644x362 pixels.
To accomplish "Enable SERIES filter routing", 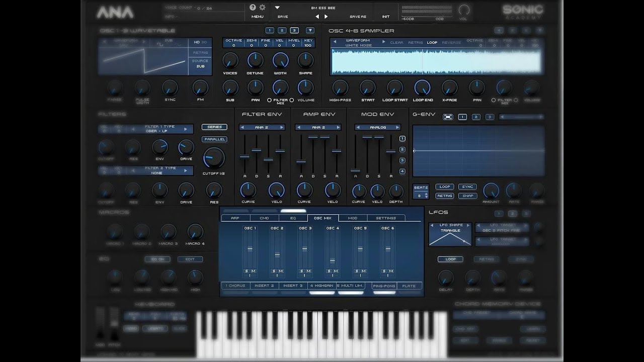I will click(x=214, y=127).
